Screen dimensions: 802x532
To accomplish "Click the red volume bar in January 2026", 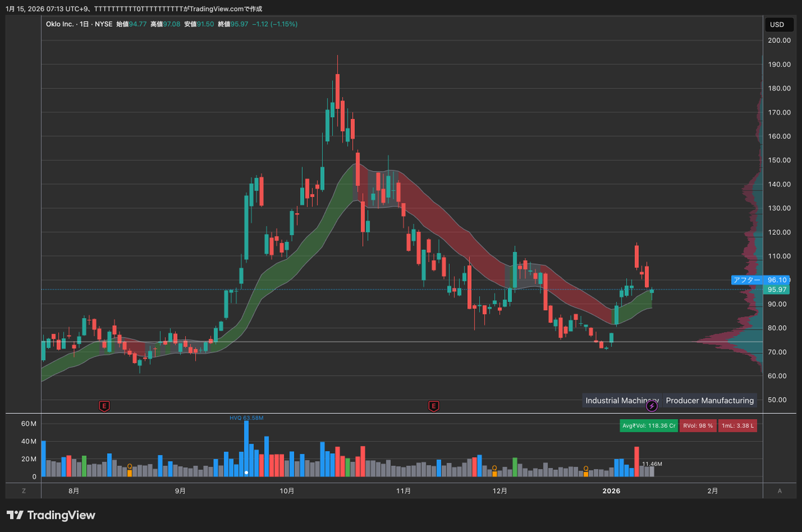I will [637, 461].
